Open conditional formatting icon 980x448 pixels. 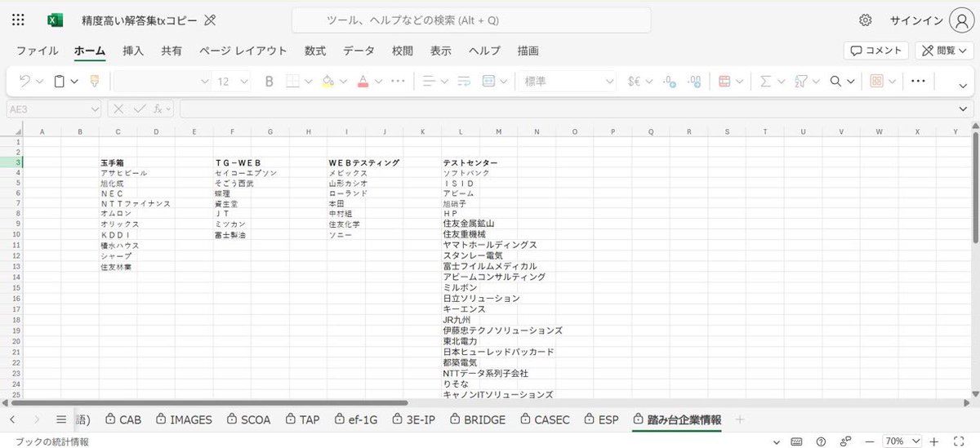point(724,81)
